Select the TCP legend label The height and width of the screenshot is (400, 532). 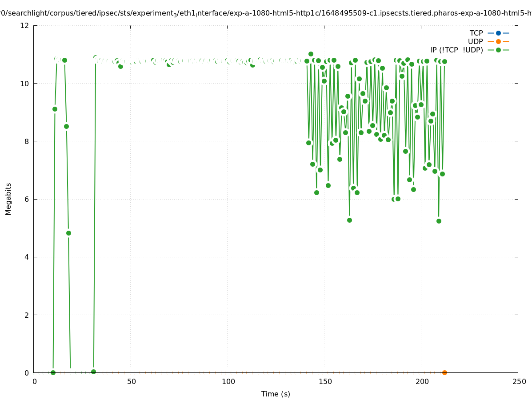click(x=476, y=33)
